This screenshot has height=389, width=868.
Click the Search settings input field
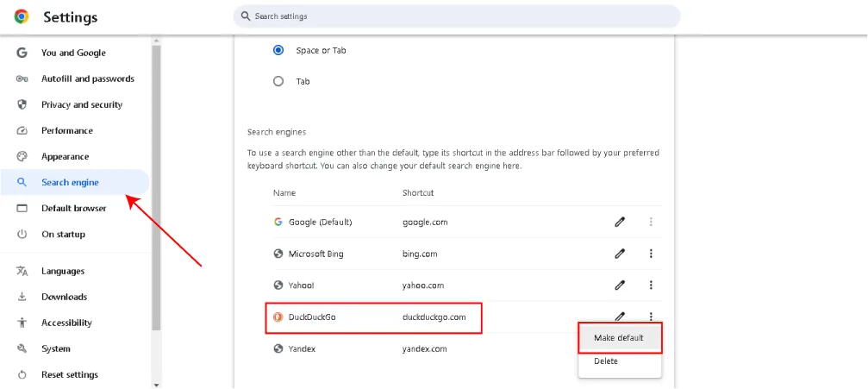click(457, 16)
